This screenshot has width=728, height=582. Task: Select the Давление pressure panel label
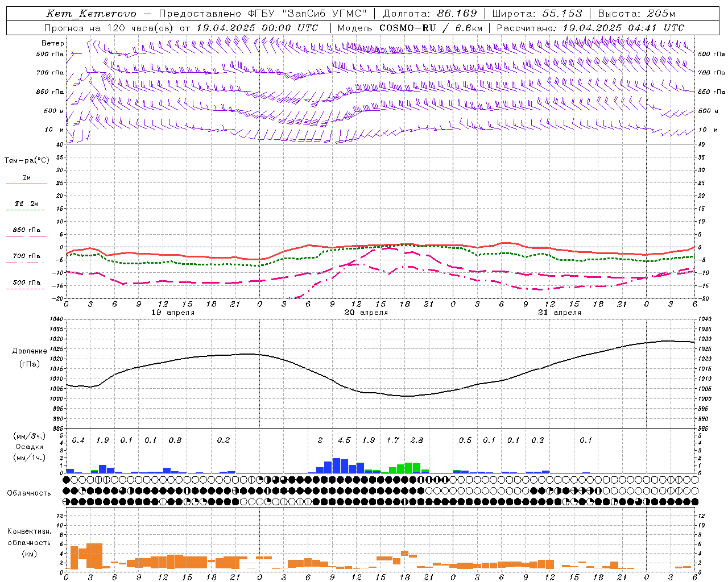click(x=29, y=351)
